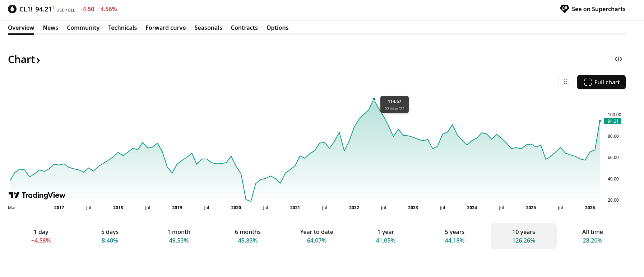Switch to the News tab
This screenshot has height=277, width=644.
[x=50, y=28]
